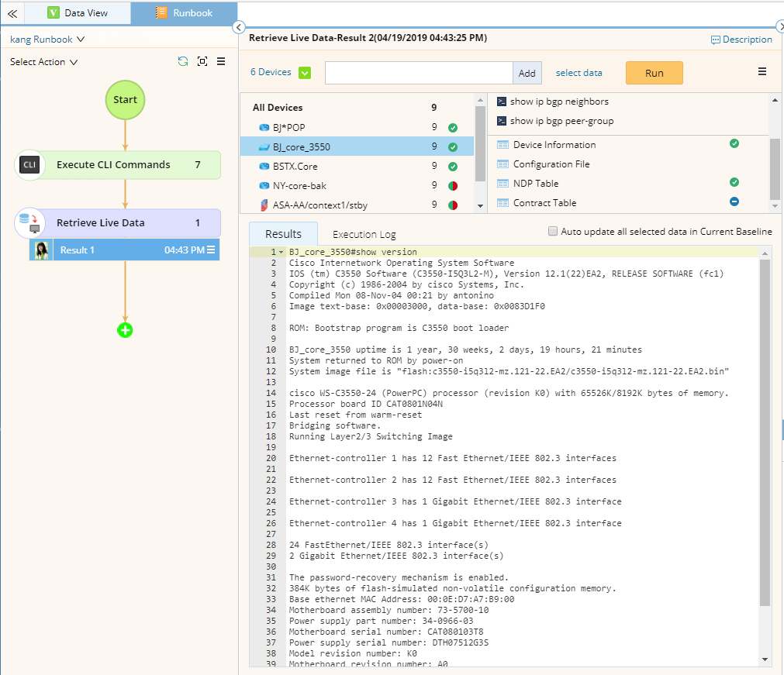Collapse the left pane with double-chevron icon
Screen dimensions: 784x675
(x=12, y=13)
